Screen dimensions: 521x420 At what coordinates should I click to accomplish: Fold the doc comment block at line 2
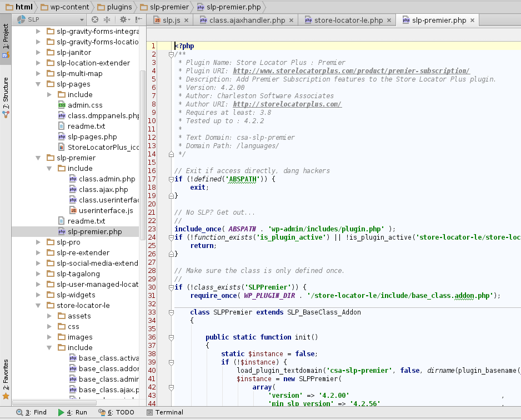(170, 54)
